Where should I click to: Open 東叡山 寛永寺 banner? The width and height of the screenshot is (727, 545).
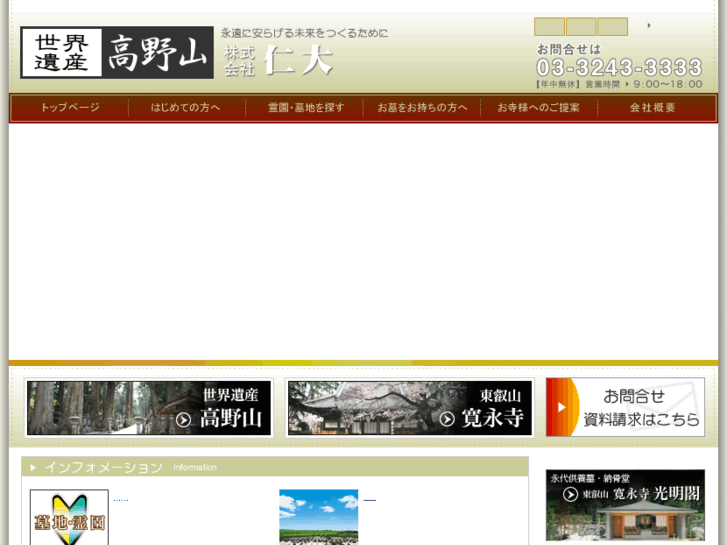(409, 408)
